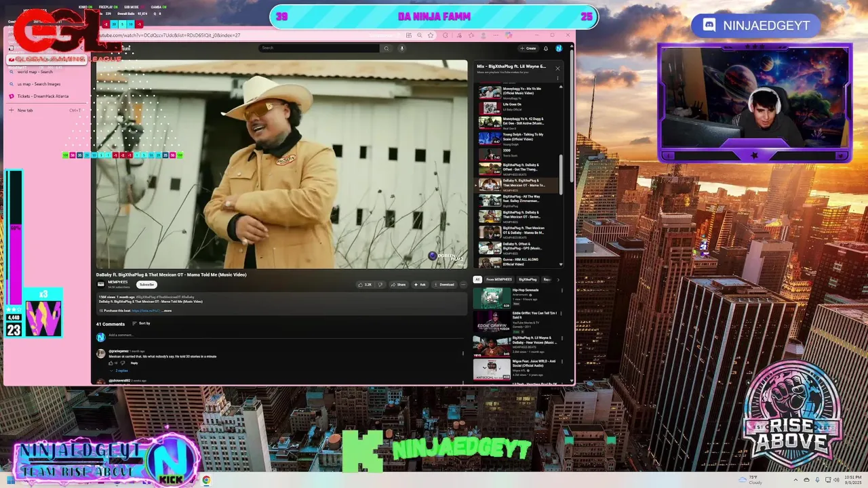Image resolution: width=868 pixels, height=488 pixels.
Task: Bookmark page with the star icon
Action: click(430, 35)
